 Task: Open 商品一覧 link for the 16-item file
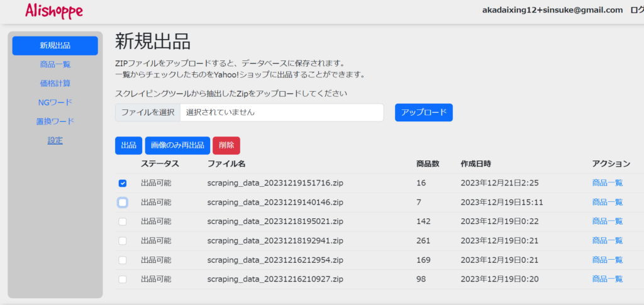(607, 183)
